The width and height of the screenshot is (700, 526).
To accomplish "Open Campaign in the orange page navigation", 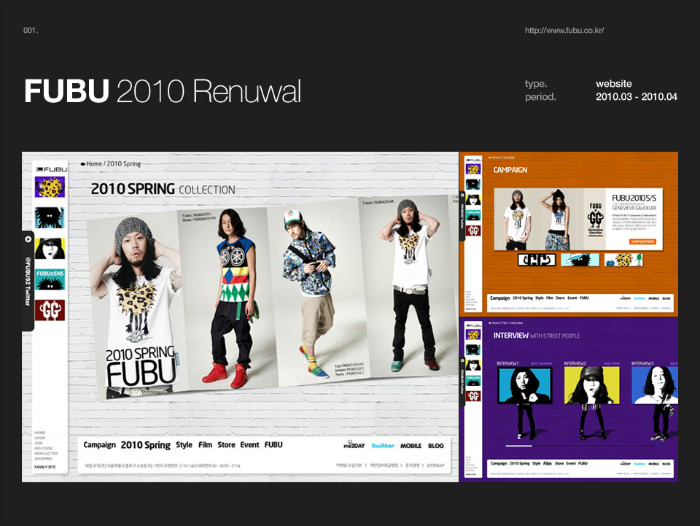I will tap(500, 298).
